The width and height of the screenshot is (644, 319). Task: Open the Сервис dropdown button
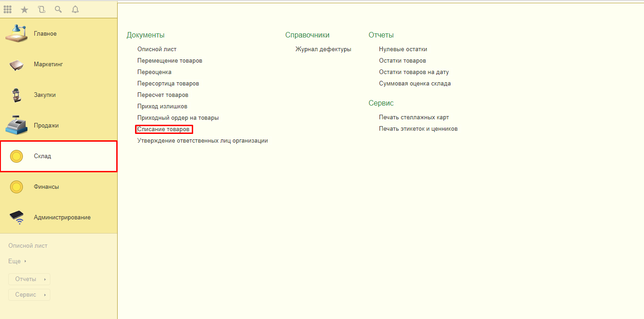coord(29,295)
